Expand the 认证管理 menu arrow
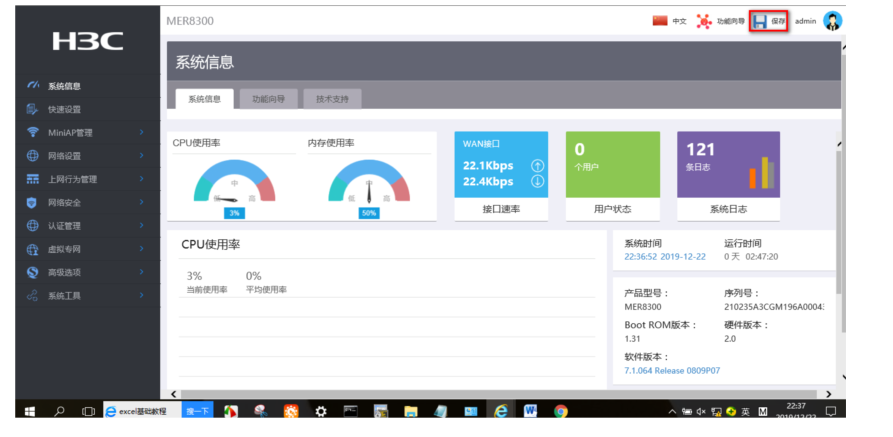Image resolution: width=893 pixels, height=437 pixels. point(141,226)
